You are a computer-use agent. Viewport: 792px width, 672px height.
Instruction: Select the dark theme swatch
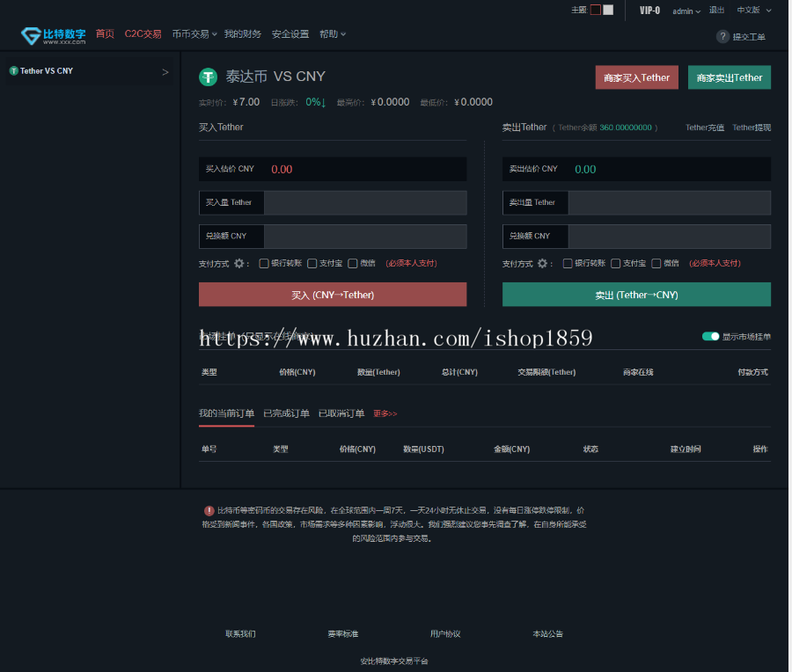(x=596, y=10)
